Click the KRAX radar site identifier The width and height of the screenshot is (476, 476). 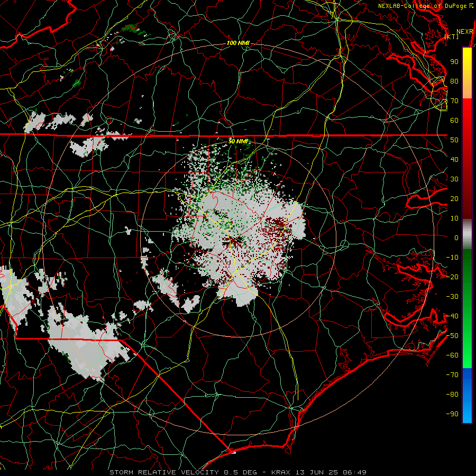point(281,472)
